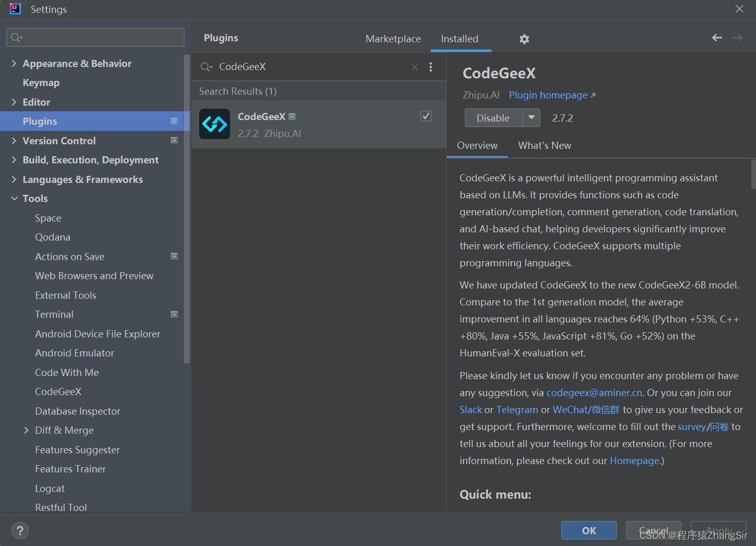Open the Disable button dropdown arrow
756x546 pixels.
coord(532,118)
